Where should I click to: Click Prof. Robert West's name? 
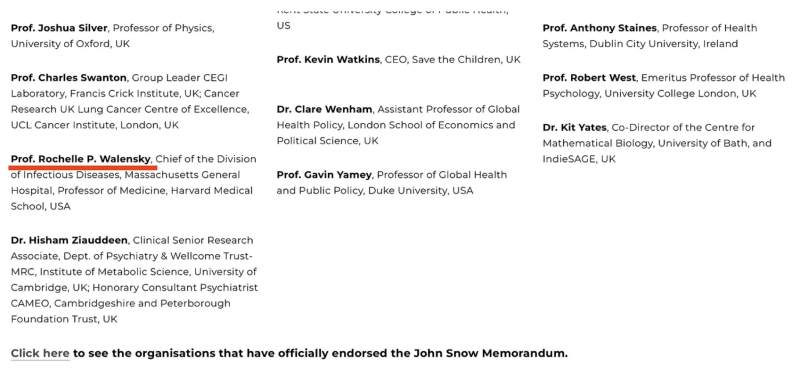589,78
